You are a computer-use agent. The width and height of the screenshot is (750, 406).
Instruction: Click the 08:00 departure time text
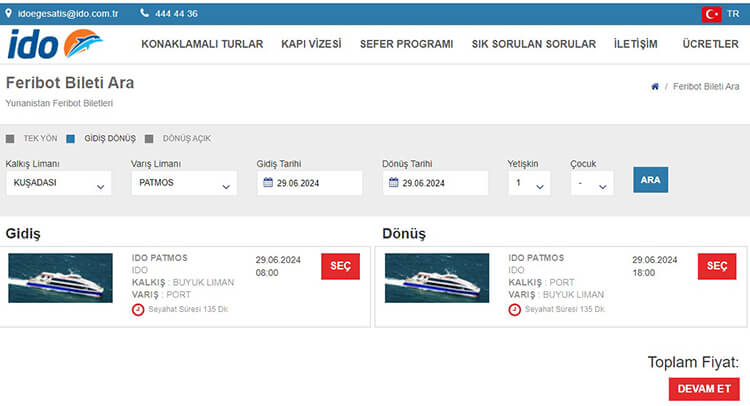(x=267, y=273)
